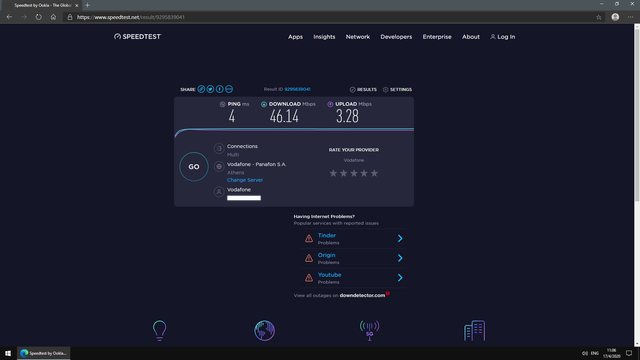Screen dimensions: 640x360
Task: Open the Insights menu
Action: pyautogui.click(x=324, y=37)
